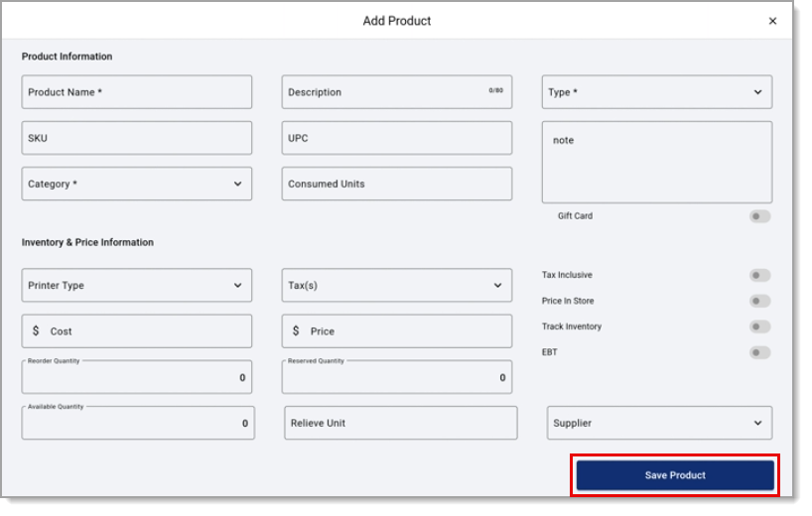The width and height of the screenshot is (812, 516).
Task: Enable the Gift Card toggle
Action: coord(759,216)
